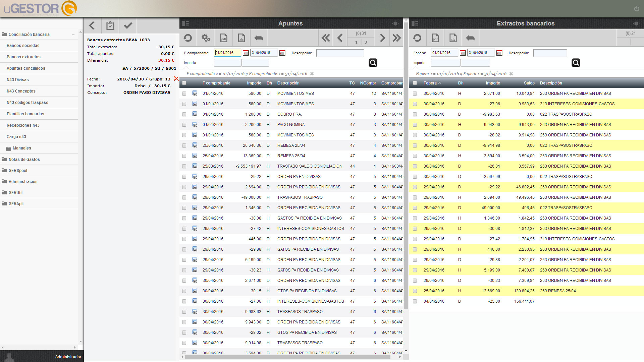Click the power logout icon
The height and width of the screenshot is (362, 644).
pos(637,9)
